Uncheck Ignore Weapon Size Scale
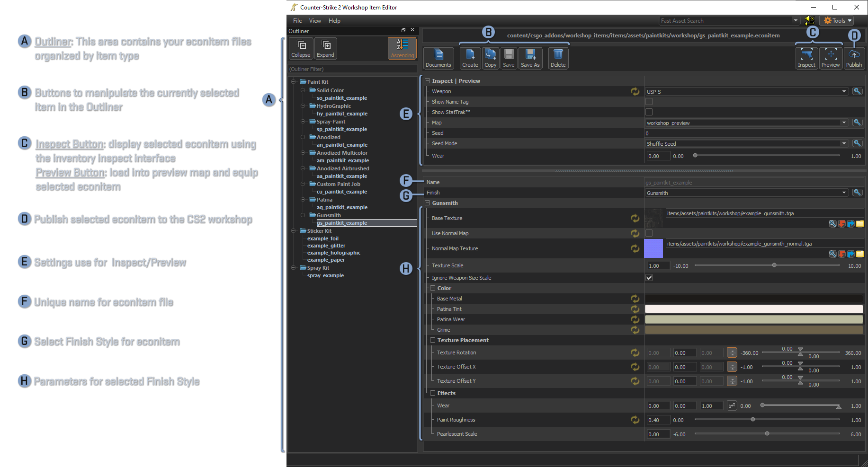868x467 pixels. pyautogui.click(x=649, y=278)
